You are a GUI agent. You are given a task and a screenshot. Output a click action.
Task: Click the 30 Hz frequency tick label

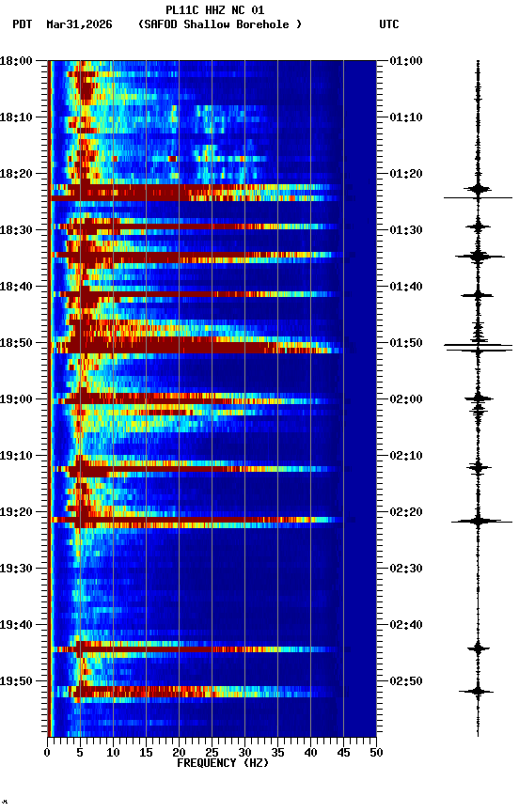[x=244, y=753]
